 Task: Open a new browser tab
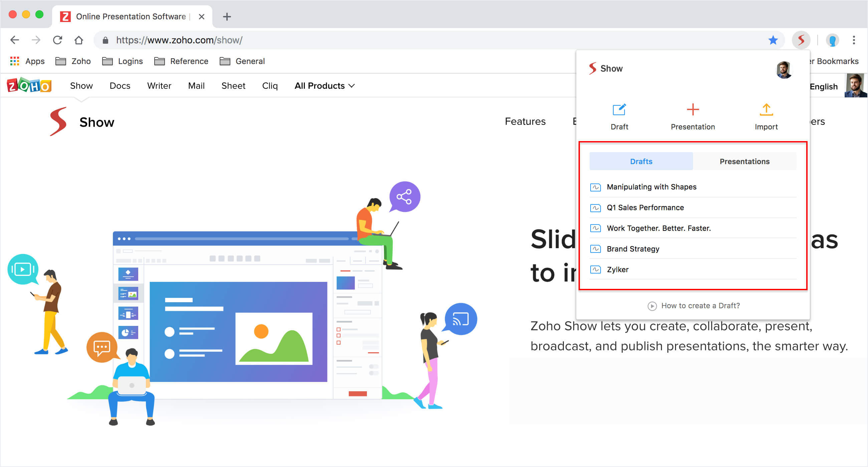click(x=227, y=16)
